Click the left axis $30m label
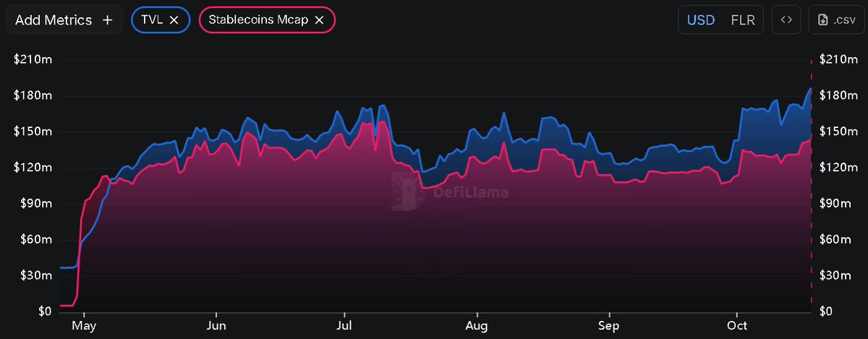The height and width of the screenshot is (339, 868). [x=36, y=276]
